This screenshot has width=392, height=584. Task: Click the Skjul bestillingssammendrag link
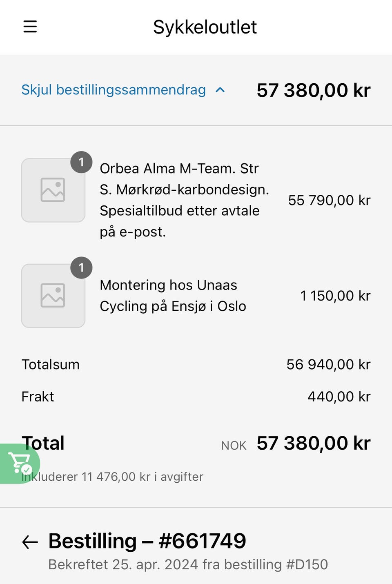pyautogui.click(x=114, y=90)
